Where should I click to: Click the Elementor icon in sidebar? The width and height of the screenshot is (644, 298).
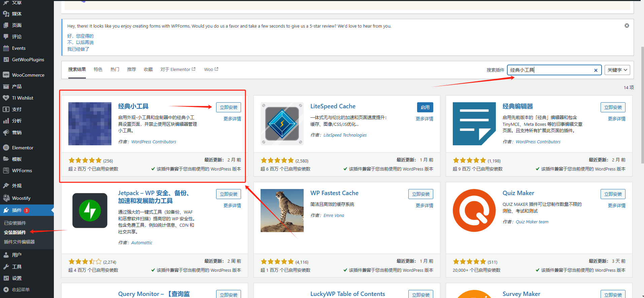[x=6, y=148]
